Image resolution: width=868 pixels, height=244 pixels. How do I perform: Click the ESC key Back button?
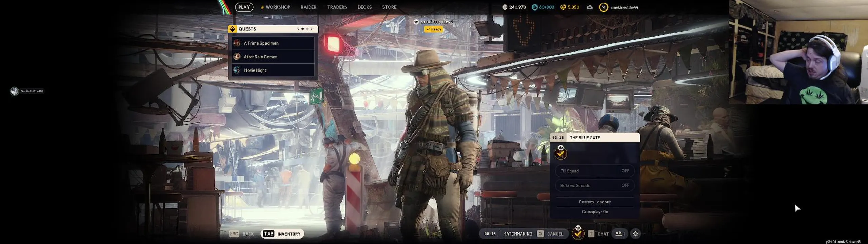click(x=242, y=234)
